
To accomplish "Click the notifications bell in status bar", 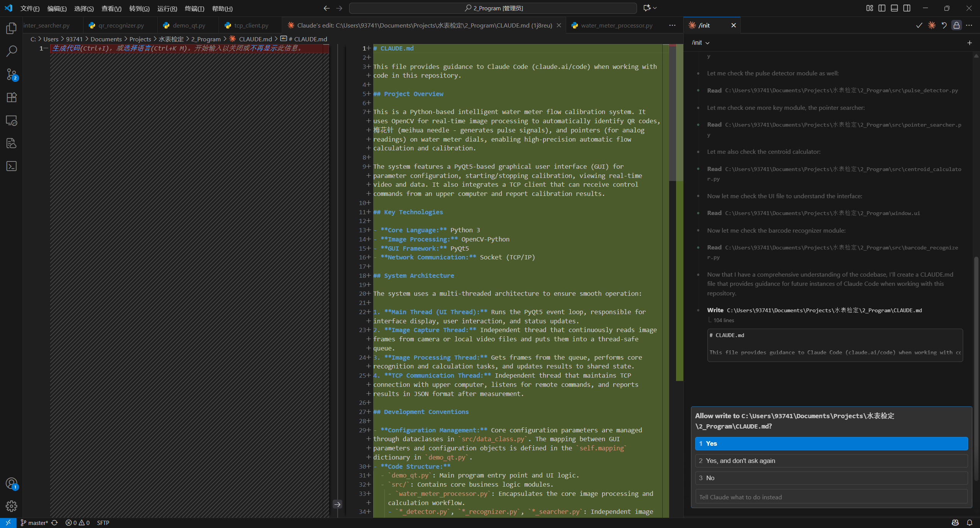I will pos(969,523).
